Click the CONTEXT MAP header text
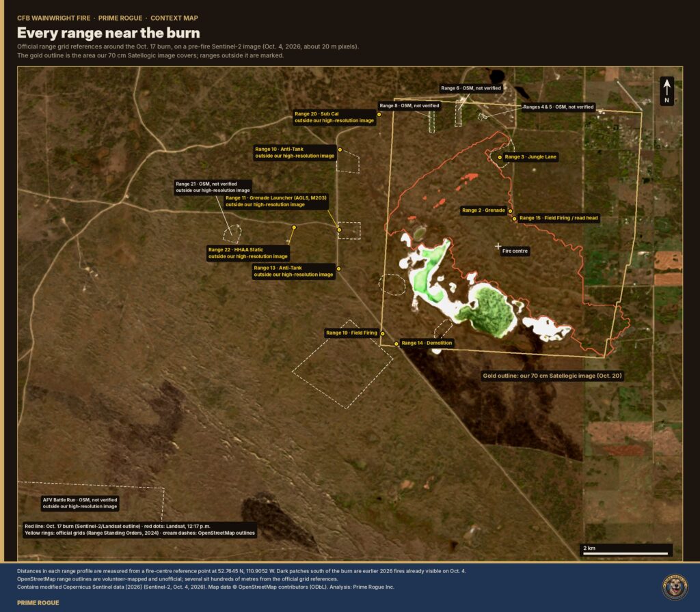 click(x=174, y=18)
